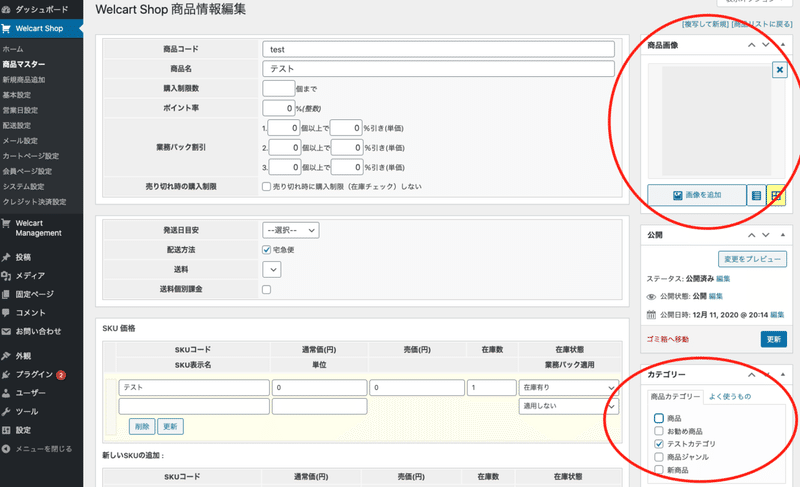Uncheck the 宅急便 delivery method checkbox
Image resolution: width=800 pixels, height=487 pixels.
coord(266,250)
